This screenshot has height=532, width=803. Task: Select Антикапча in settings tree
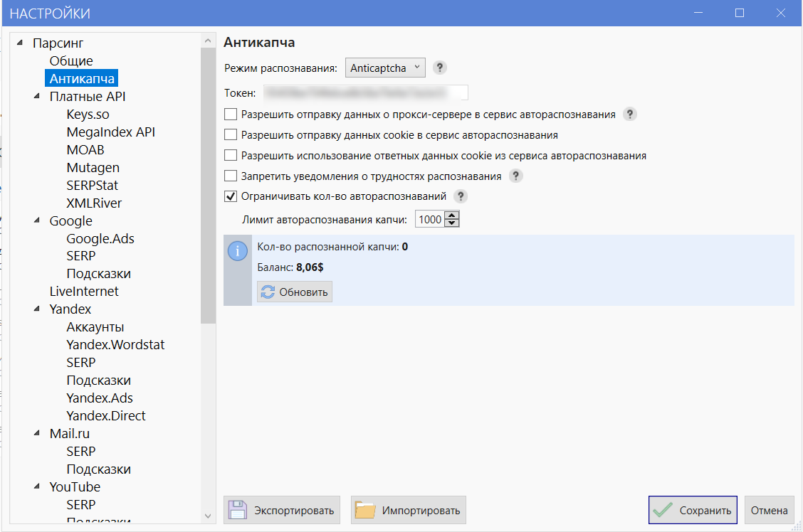coord(82,78)
